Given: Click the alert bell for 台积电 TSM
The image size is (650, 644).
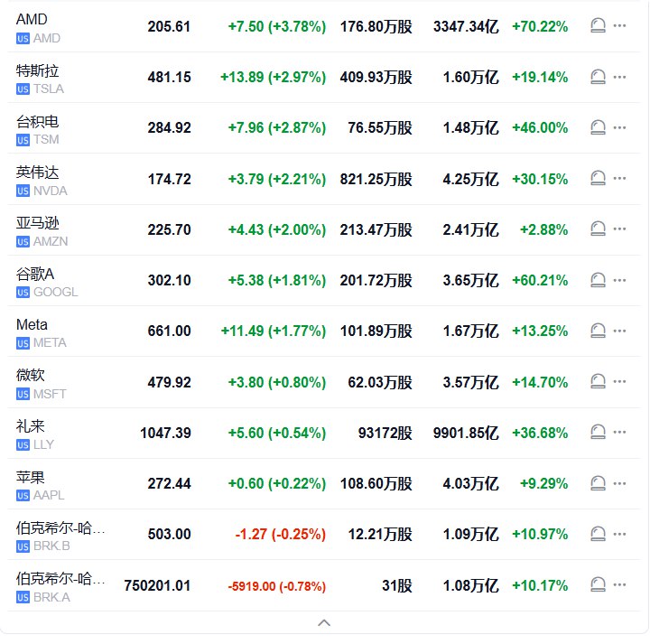Looking at the screenshot, I should (x=598, y=127).
